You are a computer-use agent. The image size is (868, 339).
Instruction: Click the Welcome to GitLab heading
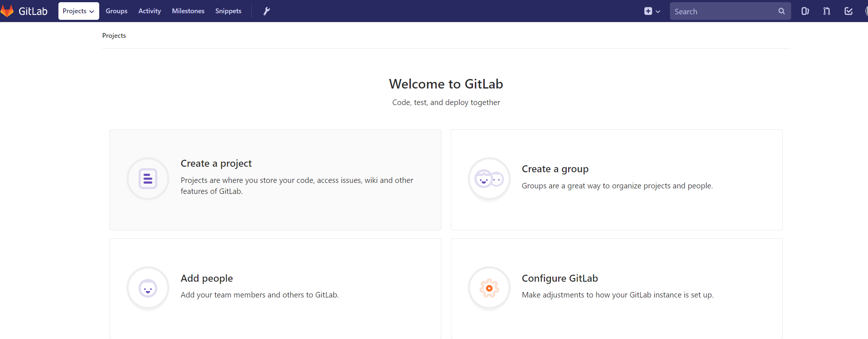tap(446, 84)
